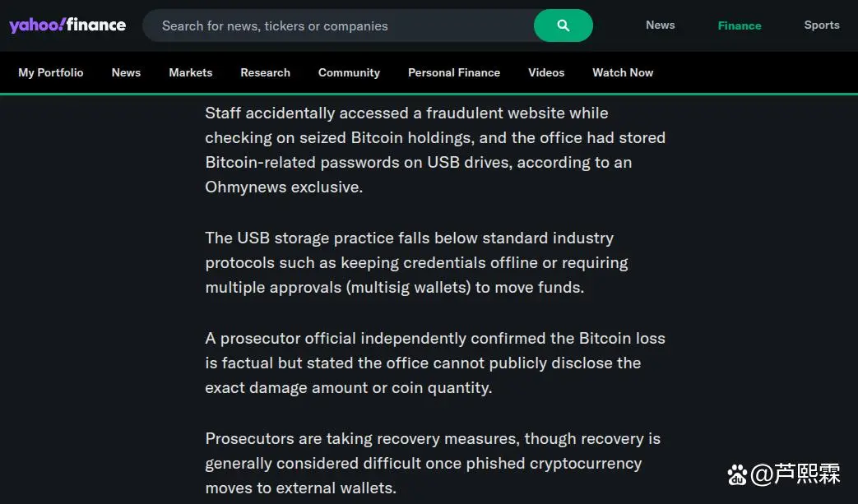Click the paw icon in the watermark
858x504 pixels.
738,474
